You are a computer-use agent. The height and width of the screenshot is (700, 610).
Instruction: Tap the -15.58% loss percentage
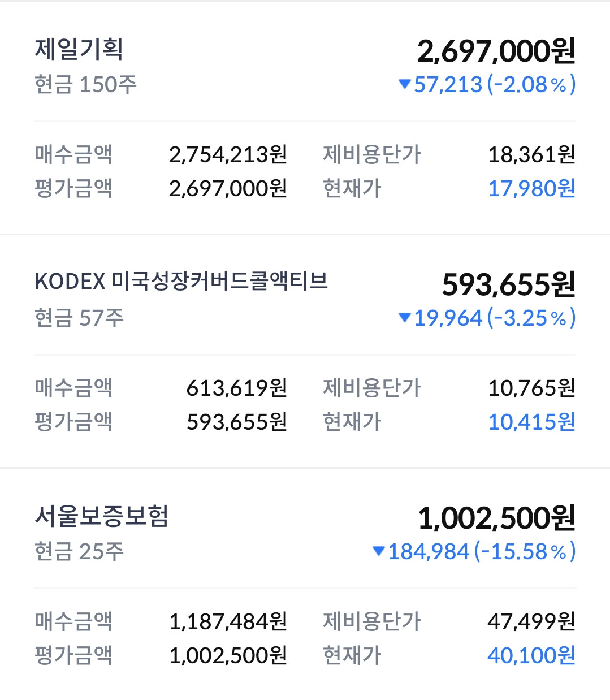525,551
